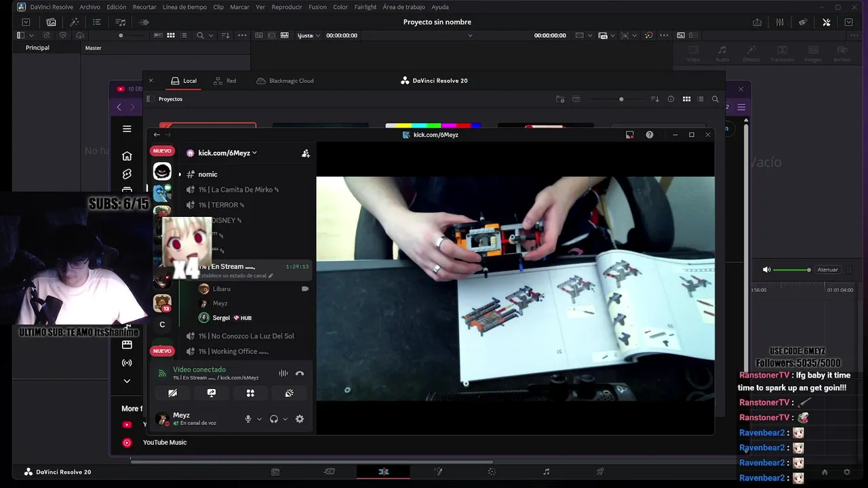The image size is (868, 488).
Task: Select the color bars project thumbnail
Action: [433, 126]
